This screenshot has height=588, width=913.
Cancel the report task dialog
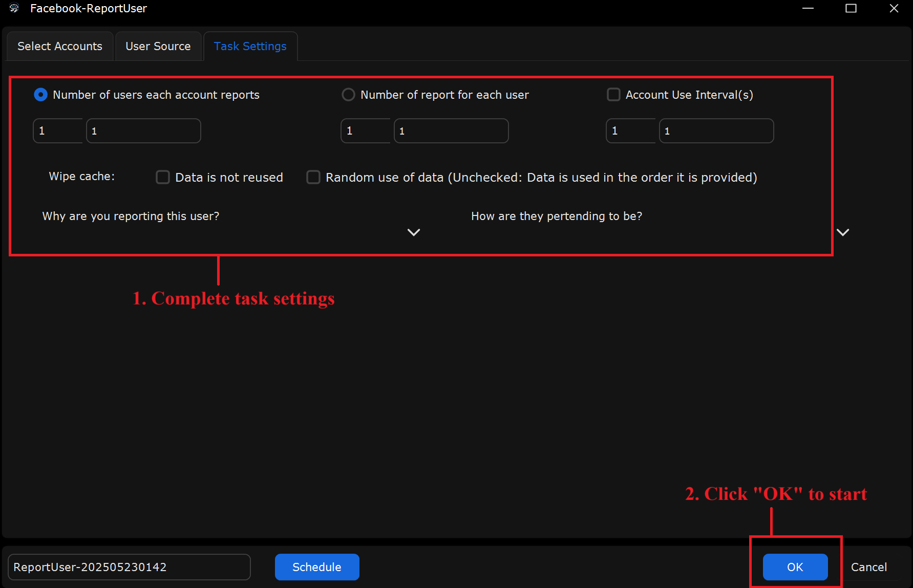[x=869, y=567]
